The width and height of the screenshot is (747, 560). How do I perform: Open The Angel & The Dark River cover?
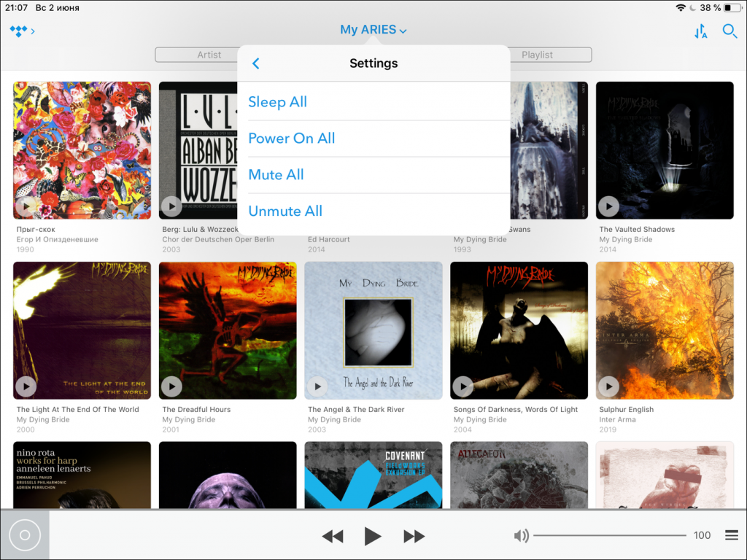tap(373, 330)
